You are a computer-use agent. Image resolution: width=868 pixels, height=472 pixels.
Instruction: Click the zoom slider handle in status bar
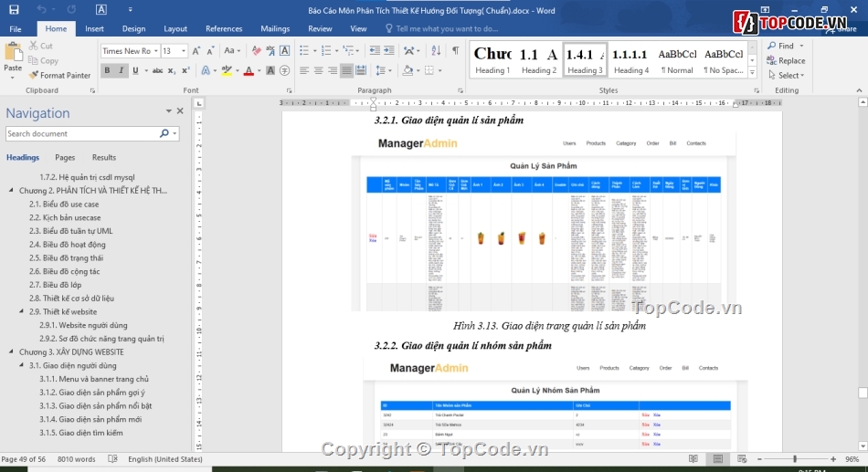795,458
